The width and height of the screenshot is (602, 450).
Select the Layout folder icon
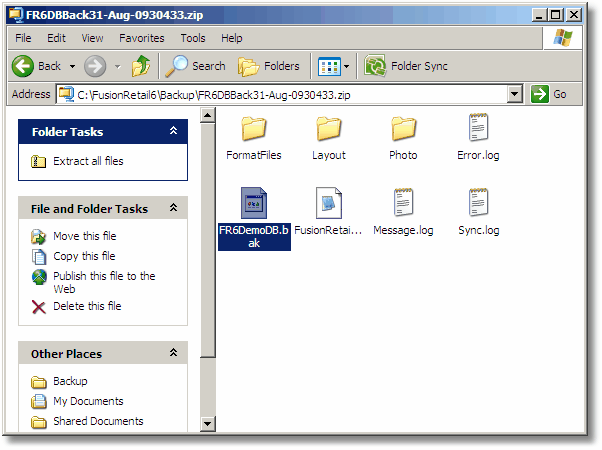pyautogui.click(x=329, y=129)
